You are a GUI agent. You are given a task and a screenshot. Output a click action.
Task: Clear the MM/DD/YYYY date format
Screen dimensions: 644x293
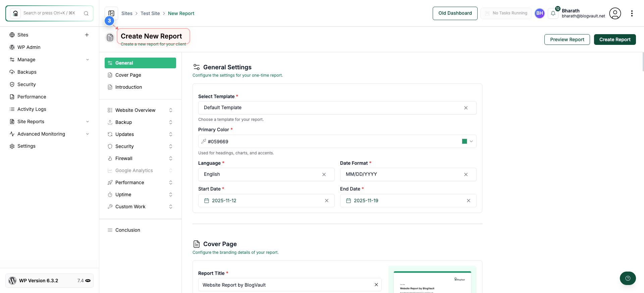coord(466,174)
